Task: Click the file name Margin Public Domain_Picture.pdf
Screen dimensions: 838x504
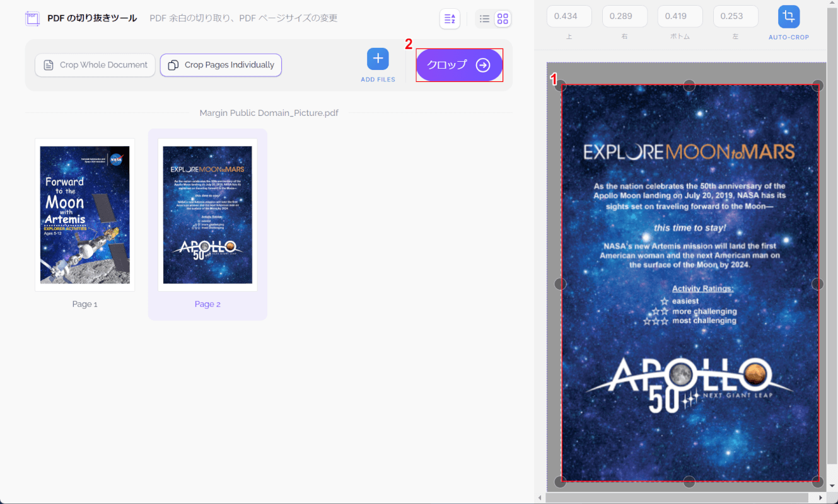Action: [269, 113]
